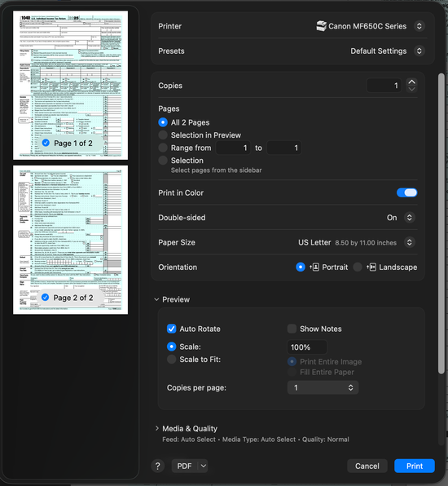Open the Presets Default Settings dropdown
Viewport: 448px width, 486px height.
tap(388, 51)
